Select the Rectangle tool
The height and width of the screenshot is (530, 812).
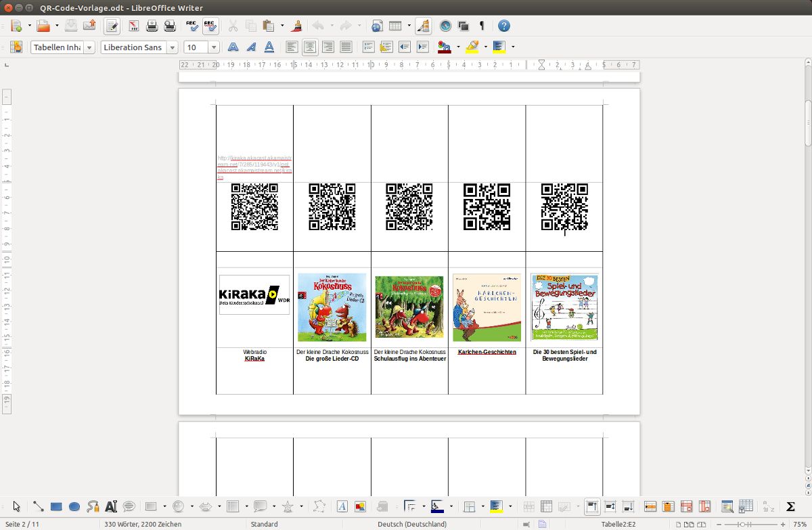57,506
